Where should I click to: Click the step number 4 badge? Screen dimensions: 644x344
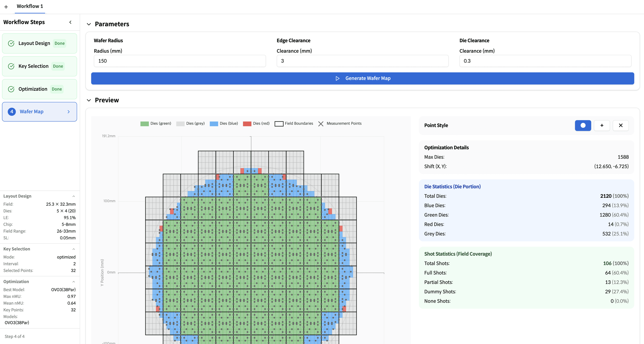click(x=12, y=112)
